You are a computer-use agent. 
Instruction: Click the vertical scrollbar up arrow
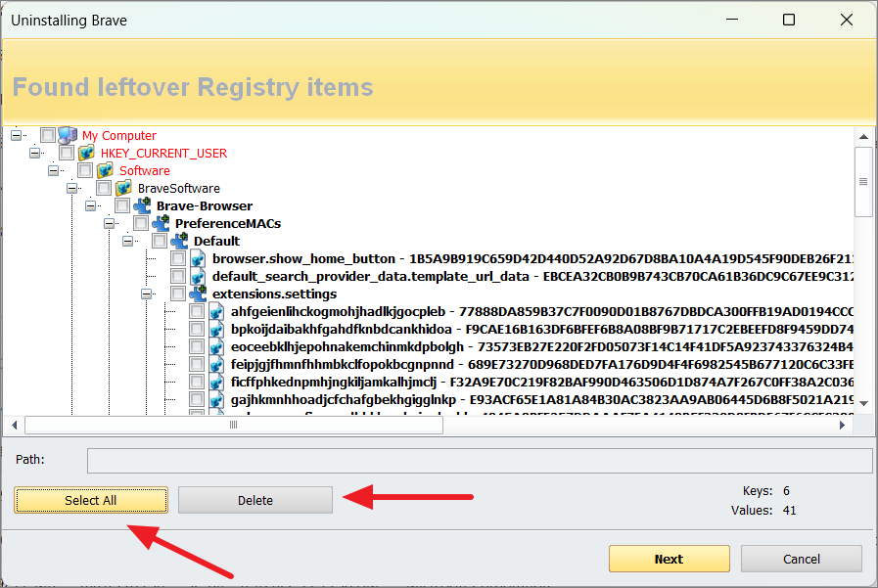click(x=863, y=137)
